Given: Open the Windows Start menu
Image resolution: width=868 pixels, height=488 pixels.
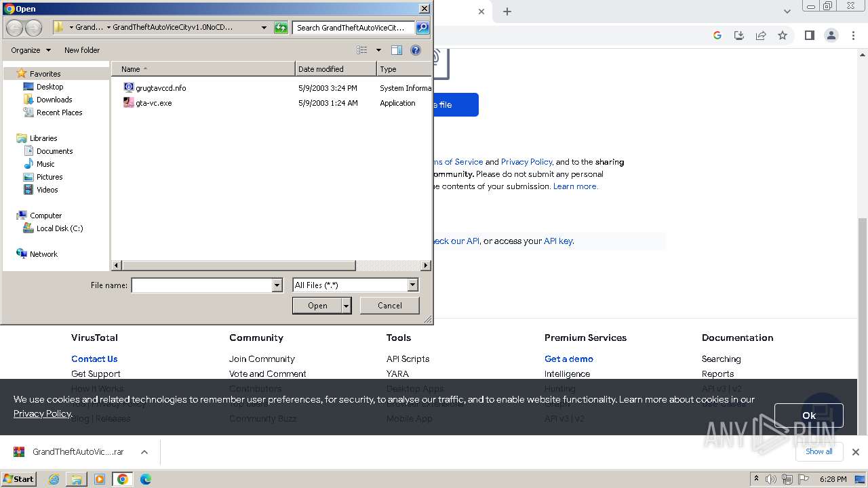Looking at the screenshot, I should (19, 479).
